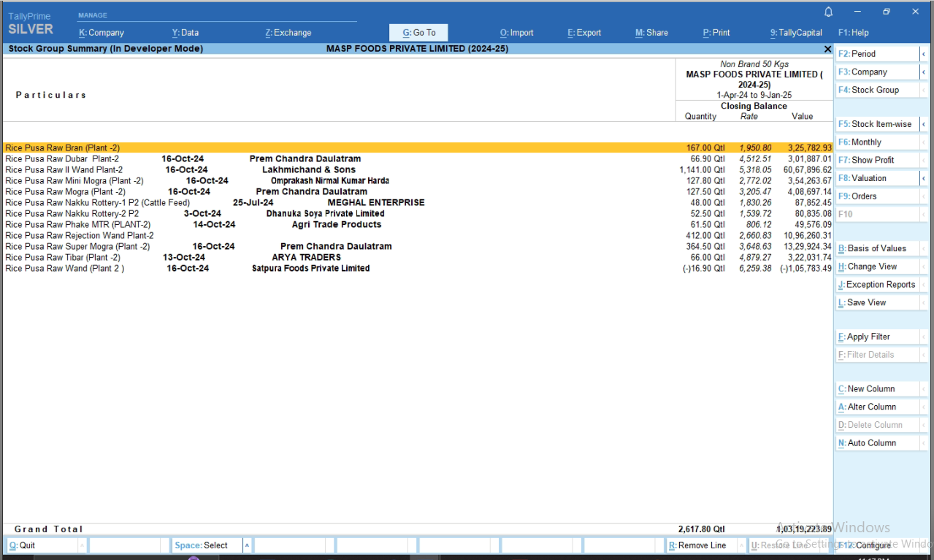Click the Closing Balance column header
This screenshot has width=934, height=560.
754,106
